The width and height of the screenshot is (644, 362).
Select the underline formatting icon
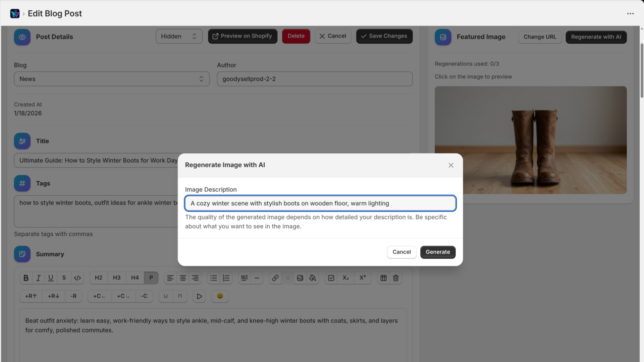tap(51, 278)
